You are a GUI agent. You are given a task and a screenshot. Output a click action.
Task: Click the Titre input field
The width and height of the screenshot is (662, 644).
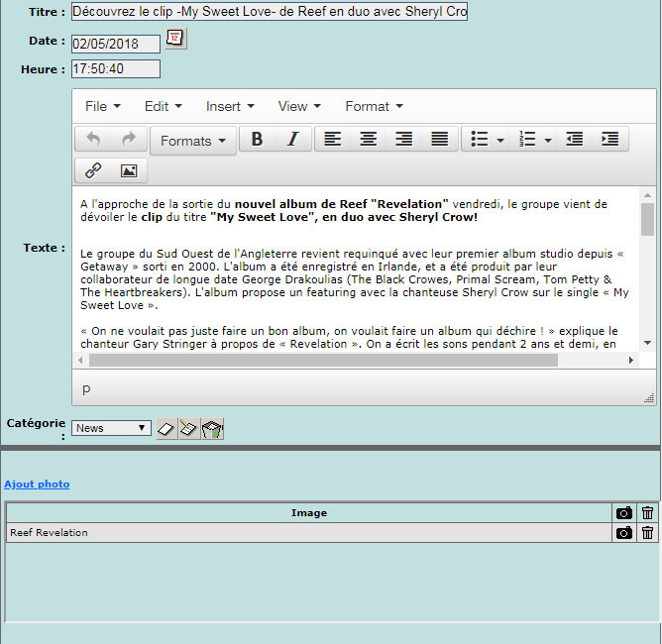[270, 12]
